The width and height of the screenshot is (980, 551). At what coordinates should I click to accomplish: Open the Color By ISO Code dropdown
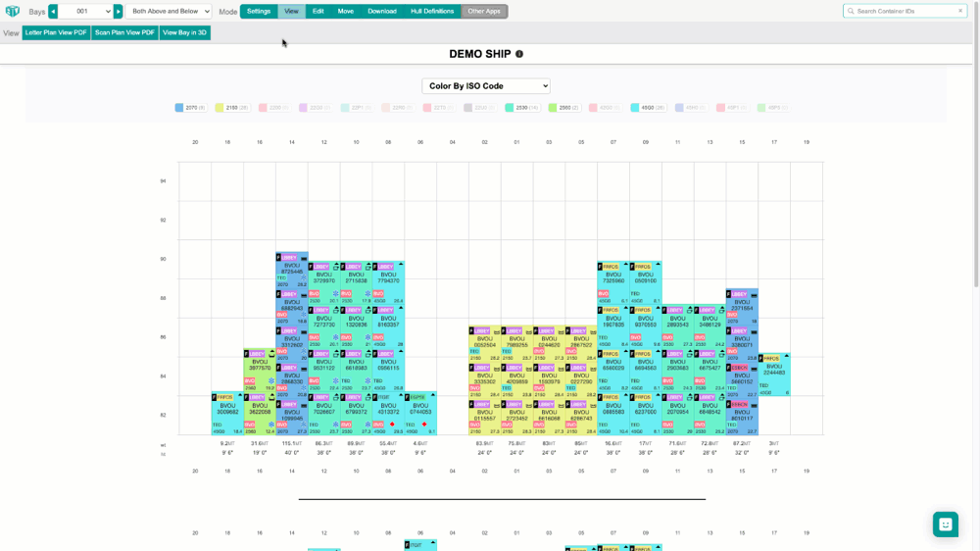point(486,86)
